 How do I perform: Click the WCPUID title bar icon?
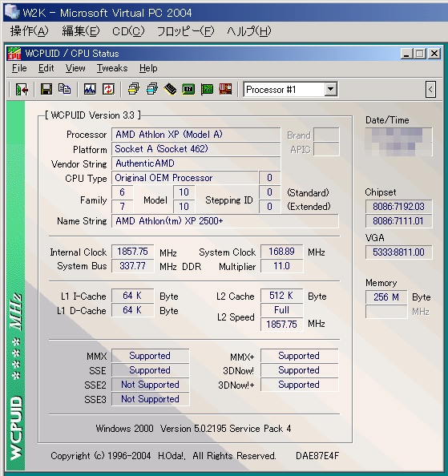coord(14,54)
